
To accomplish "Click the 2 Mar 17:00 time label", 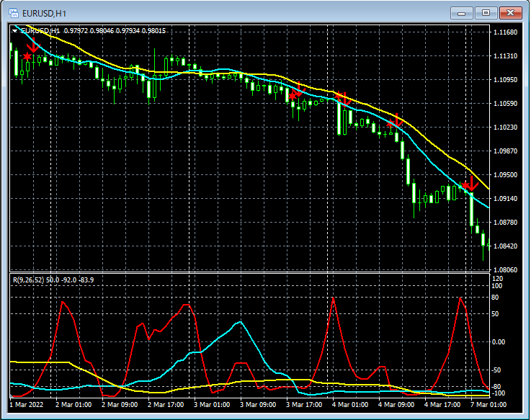I will click(x=166, y=405).
